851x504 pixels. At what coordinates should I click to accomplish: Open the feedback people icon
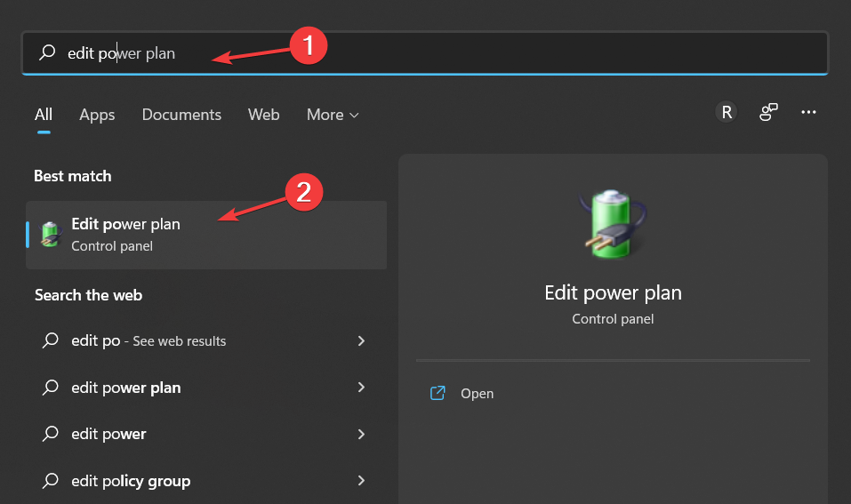tap(768, 112)
